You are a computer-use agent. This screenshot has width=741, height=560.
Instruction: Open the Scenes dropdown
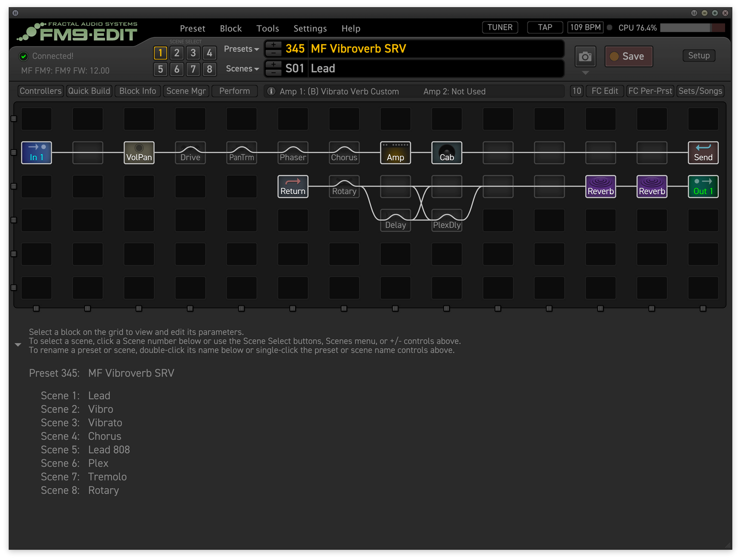242,69
